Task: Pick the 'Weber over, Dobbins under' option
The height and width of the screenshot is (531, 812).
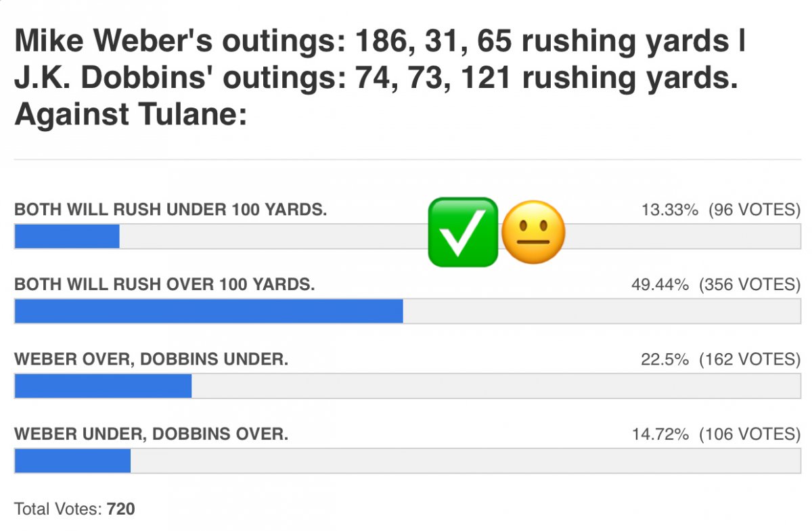Action: pyautogui.click(x=151, y=359)
